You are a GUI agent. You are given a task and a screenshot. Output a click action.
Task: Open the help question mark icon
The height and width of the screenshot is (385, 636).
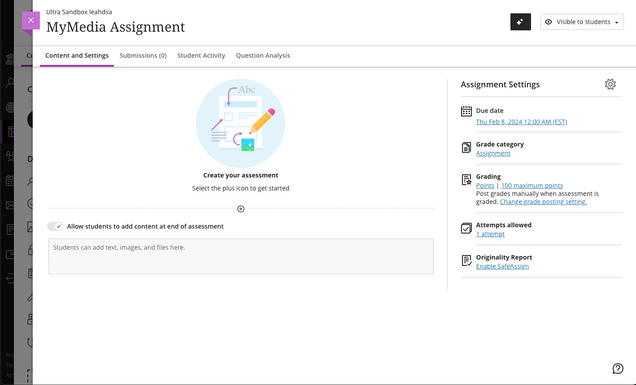point(617,368)
